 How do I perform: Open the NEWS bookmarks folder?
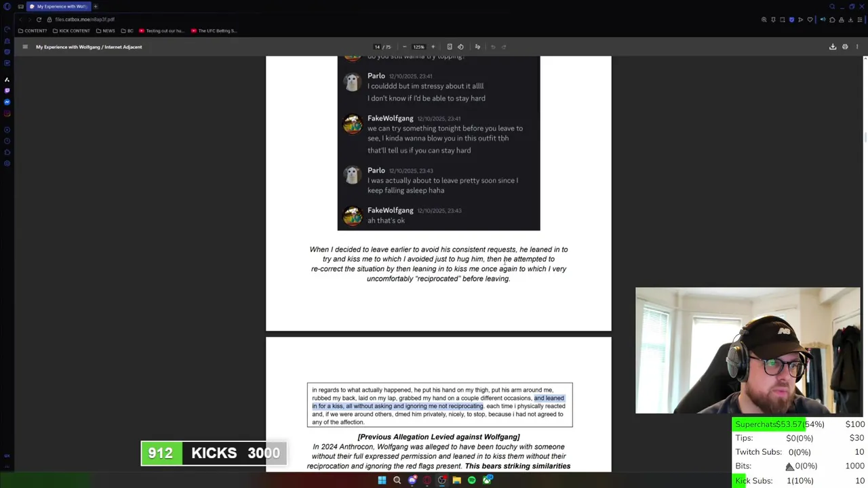click(105, 30)
